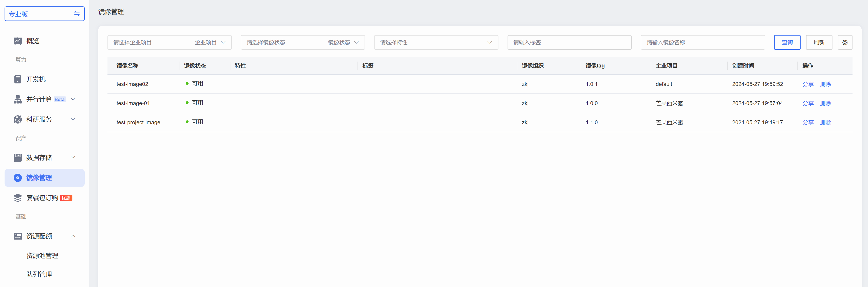Screen dimensions: 868x287
Task: Click tag value 1.1.0
Action: 592,122
